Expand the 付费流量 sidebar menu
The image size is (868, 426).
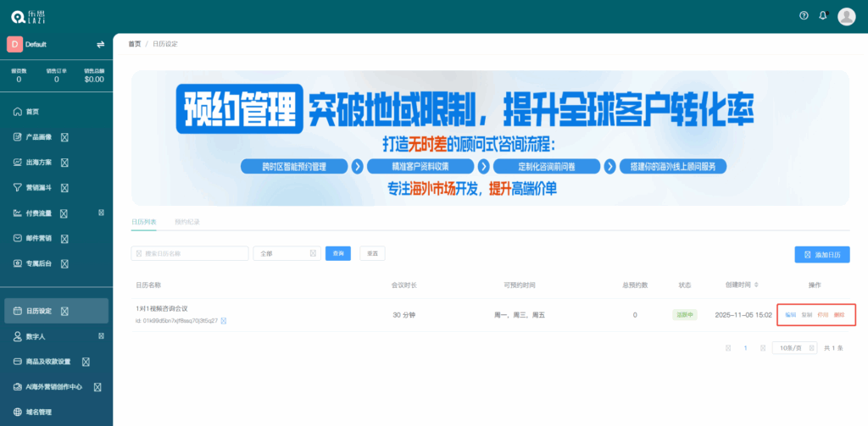tap(101, 213)
